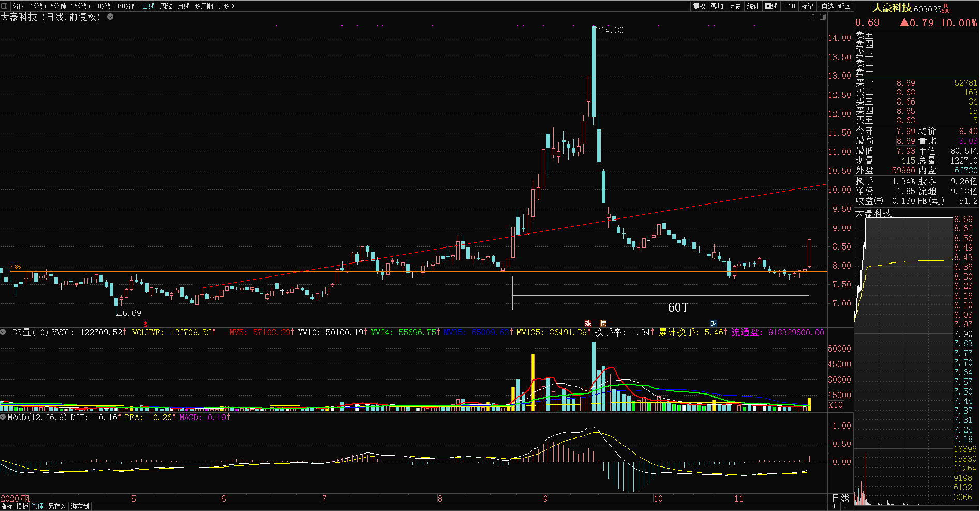980x511 pixels.
Task: Click the 标记 mark button
Action: pos(808,6)
